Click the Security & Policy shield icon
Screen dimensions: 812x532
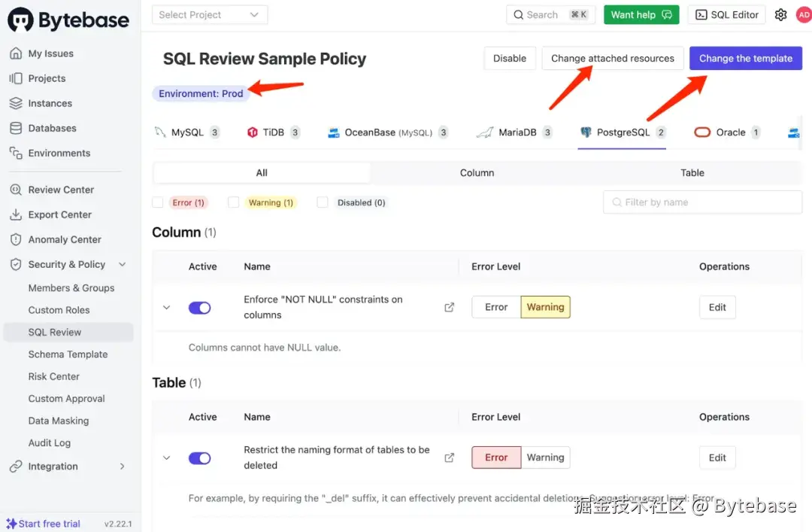[x=16, y=264]
